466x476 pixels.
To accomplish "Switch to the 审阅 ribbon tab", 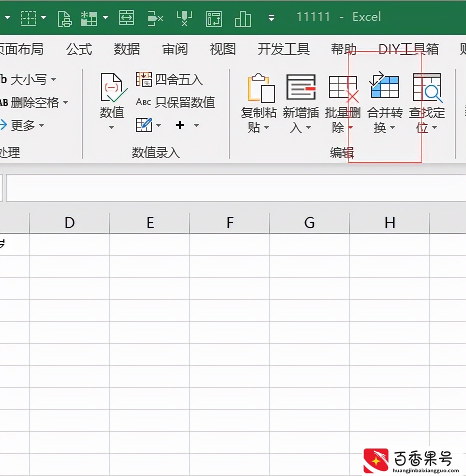I will click(175, 49).
